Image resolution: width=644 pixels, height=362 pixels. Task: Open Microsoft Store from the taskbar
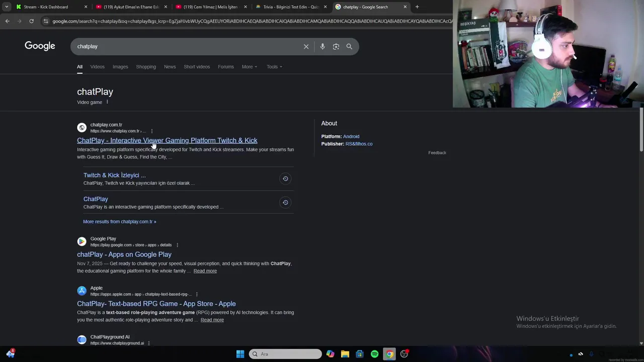pos(360,354)
